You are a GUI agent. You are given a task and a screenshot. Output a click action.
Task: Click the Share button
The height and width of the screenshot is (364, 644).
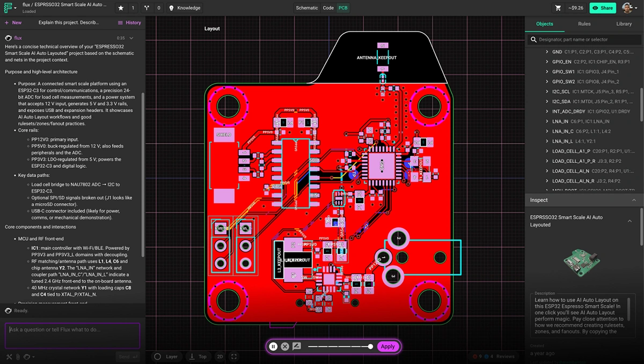click(x=602, y=8)
